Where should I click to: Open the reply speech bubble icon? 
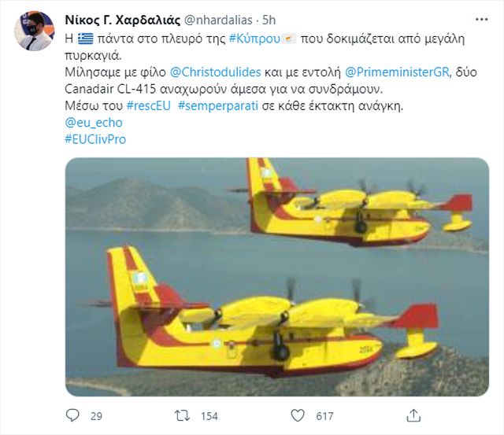click(72, 415)
